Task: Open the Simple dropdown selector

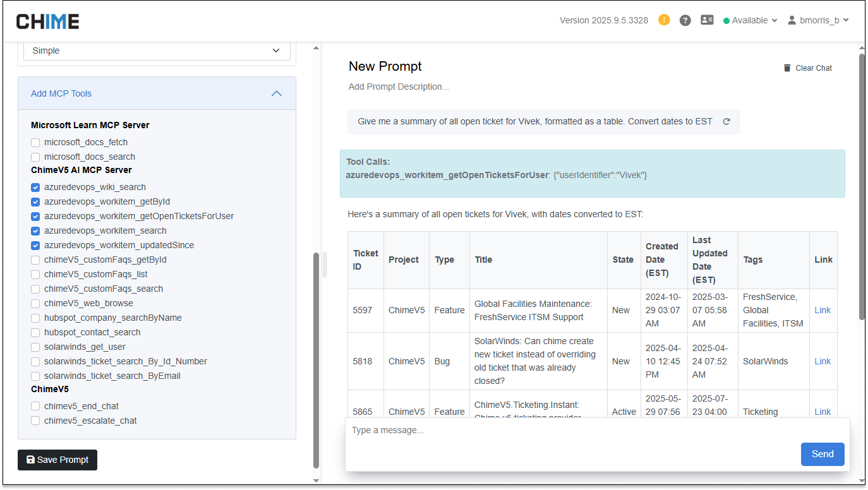Action: tap(157, 51)
